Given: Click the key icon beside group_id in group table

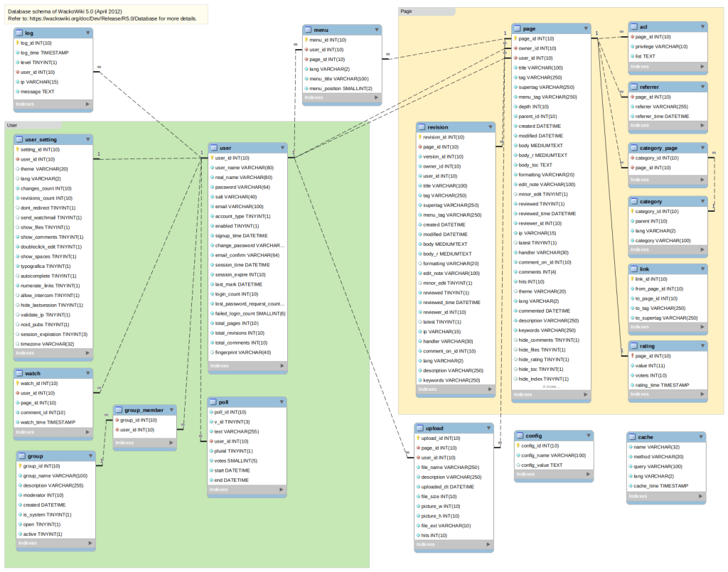Looking at the screenshot, I should tap(18, 467).
